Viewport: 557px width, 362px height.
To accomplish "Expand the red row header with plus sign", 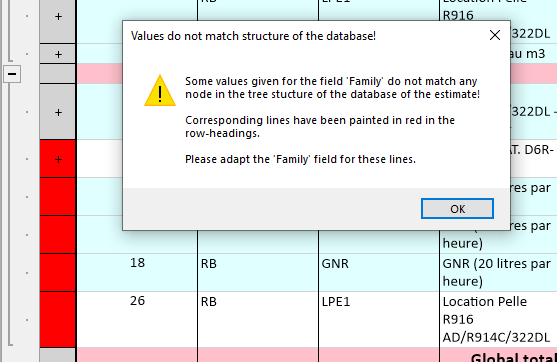I will (58, 159).
